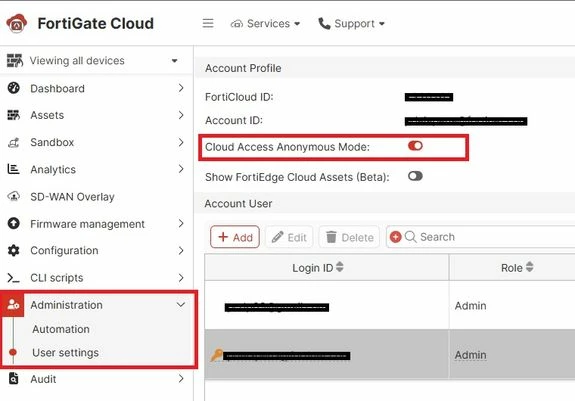Click the Login ID column header
Viewport: 575px width, 401px height.
click(326, 267)
